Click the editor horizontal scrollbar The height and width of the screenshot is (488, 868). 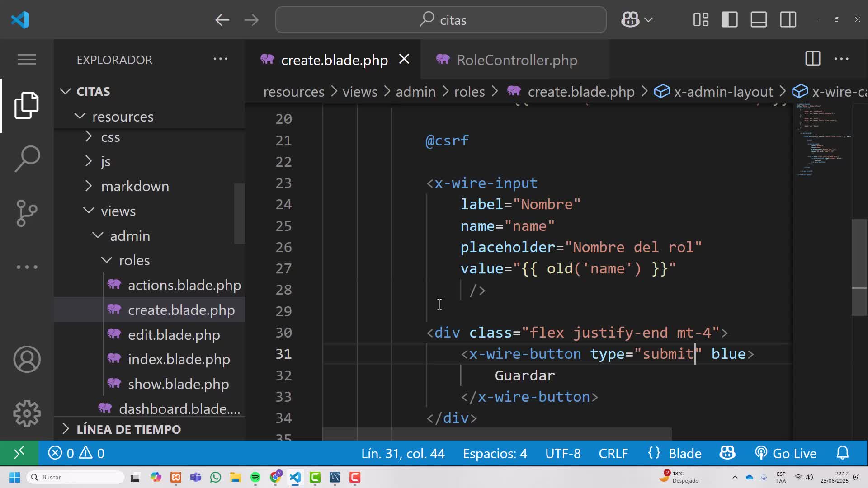(497, 434)
